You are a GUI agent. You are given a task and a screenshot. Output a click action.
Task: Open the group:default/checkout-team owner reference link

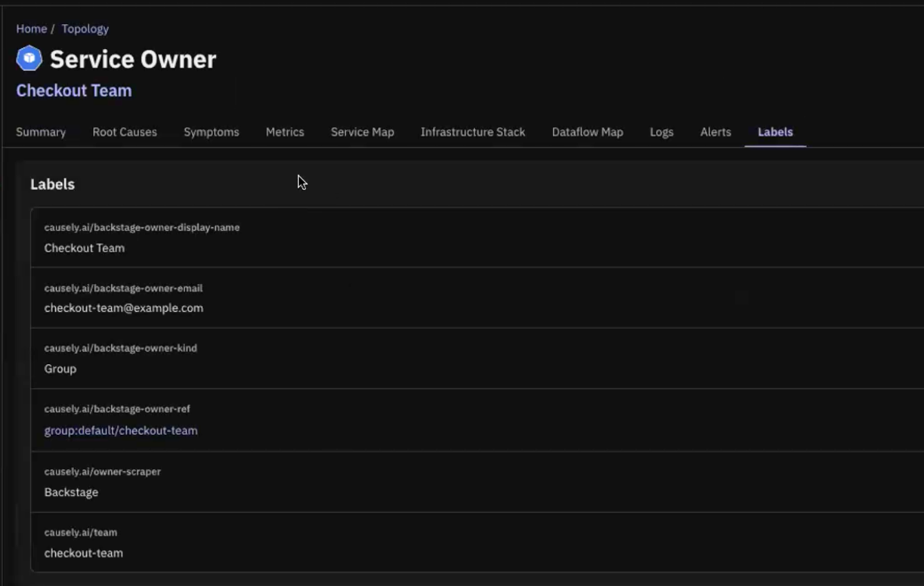[x=121, y=431]
